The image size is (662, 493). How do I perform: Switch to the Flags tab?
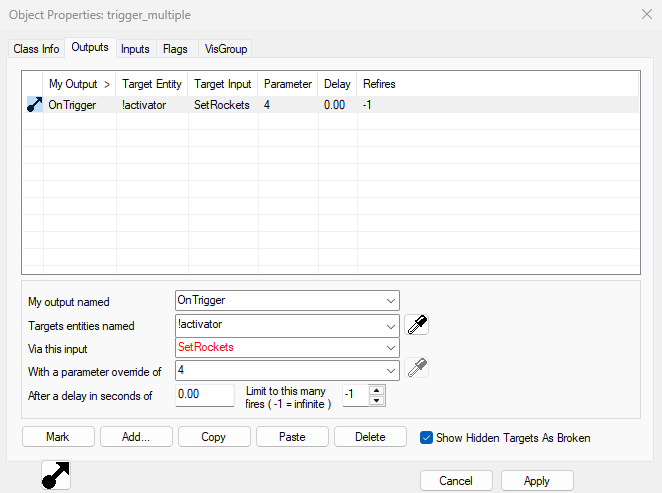click(175, 48)
